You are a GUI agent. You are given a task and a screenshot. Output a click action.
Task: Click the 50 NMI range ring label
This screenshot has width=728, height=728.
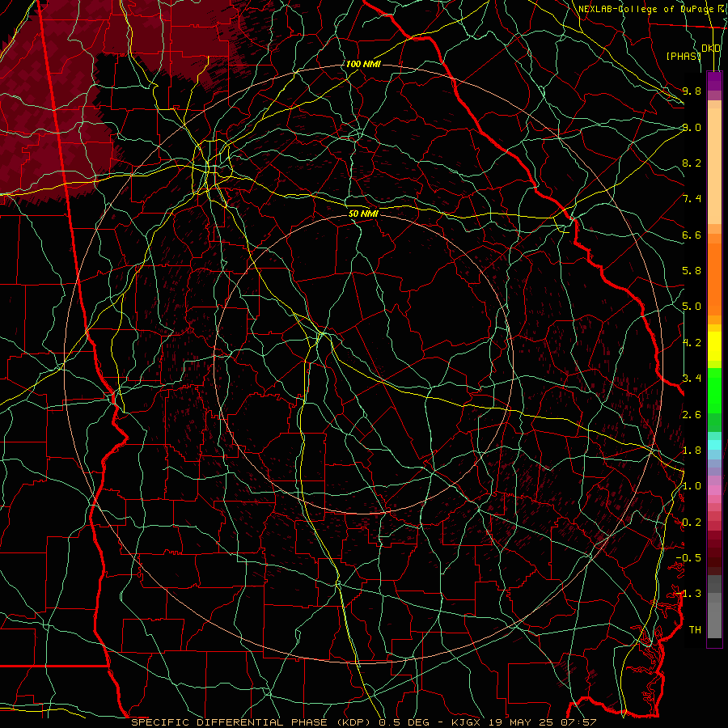tap(363, 214)
